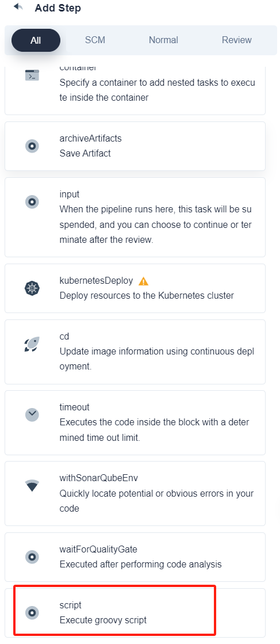280x644 pixels.
Task: Add the archiveArtifacts Save Artifact step
Action: (x=135, y=146)
